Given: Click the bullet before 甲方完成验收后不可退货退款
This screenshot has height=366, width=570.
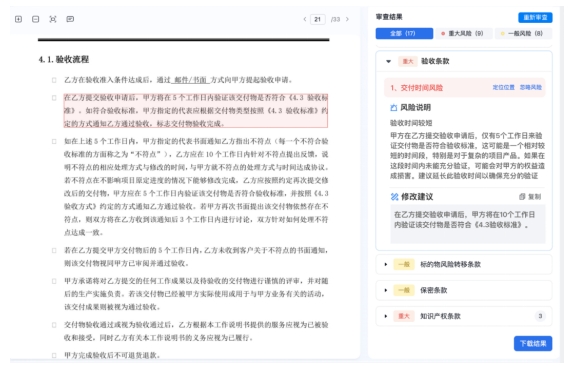Looking at the screenshot, I should click(54, 355).
